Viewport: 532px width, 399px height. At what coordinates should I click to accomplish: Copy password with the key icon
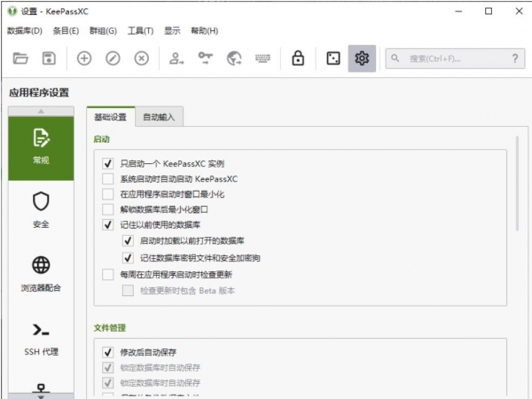coord(206,58)
